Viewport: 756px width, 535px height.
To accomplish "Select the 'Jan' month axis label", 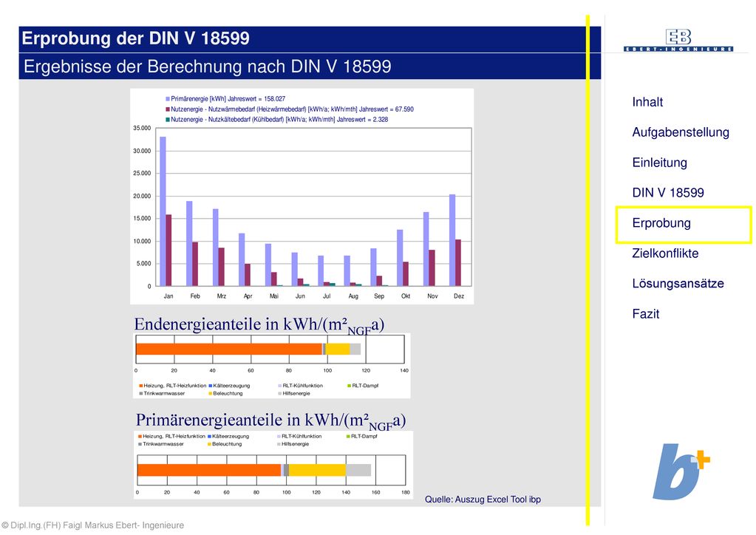I will (x=168, y=296).
